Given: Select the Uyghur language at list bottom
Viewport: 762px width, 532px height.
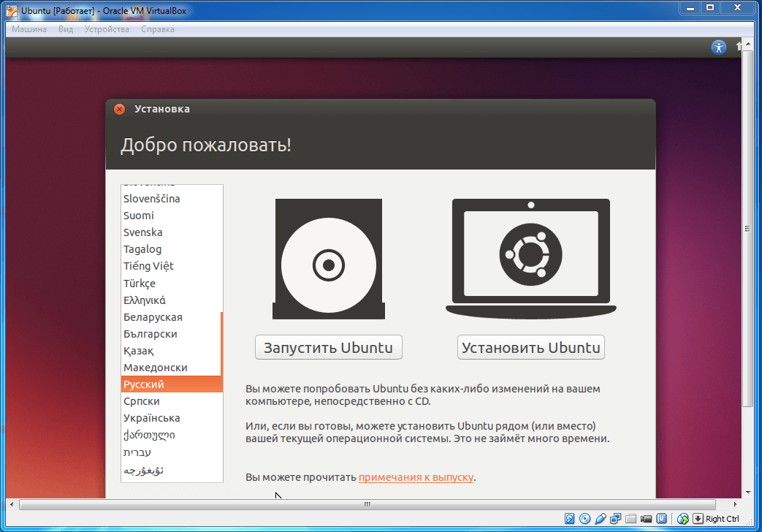Looking at the screenshot, I should pos(170,470).
